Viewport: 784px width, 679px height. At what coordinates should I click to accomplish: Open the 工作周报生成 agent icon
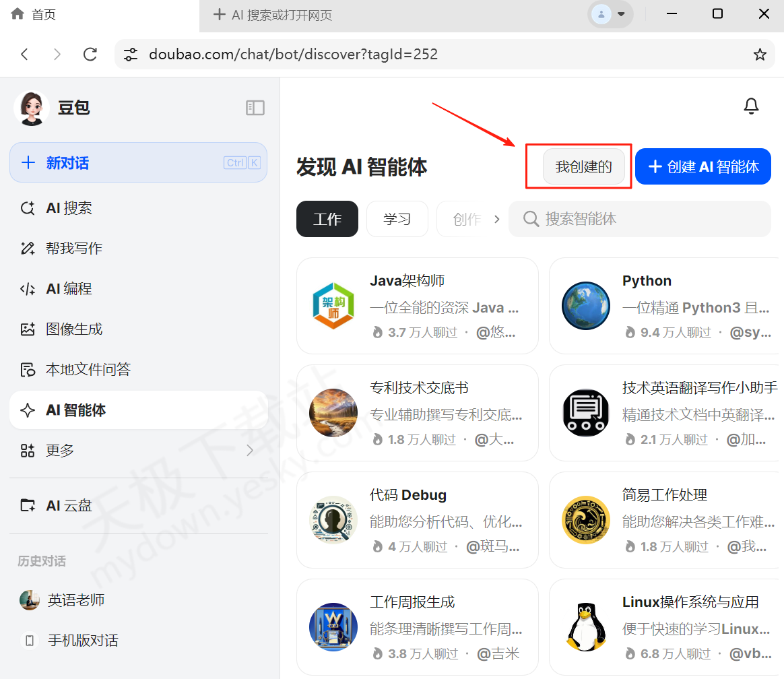tap(333, 626)
